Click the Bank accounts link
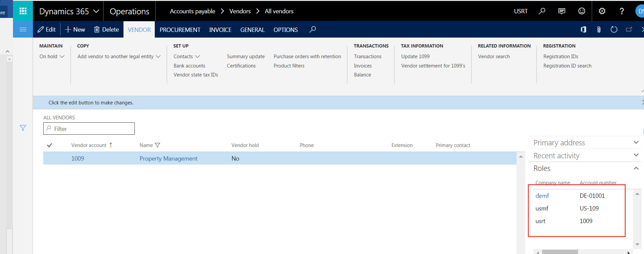644x254 pixels. (189, 66)
